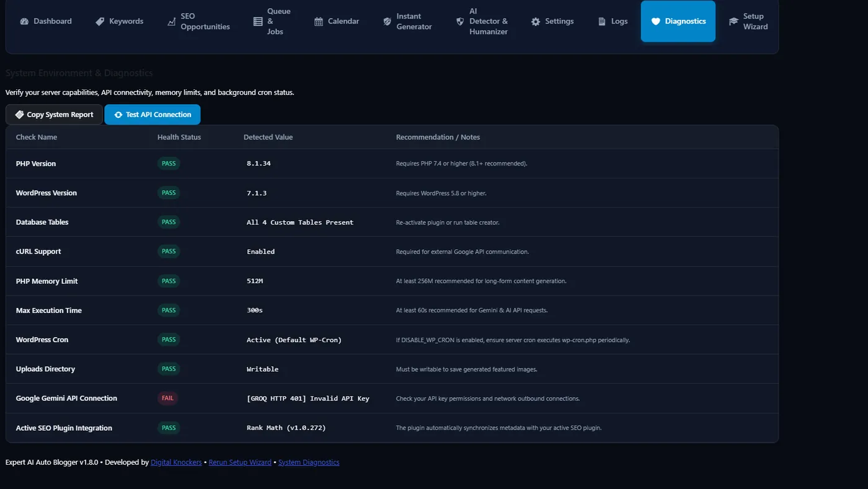This screenshot has height=489, width=868.
Task: Click the FAIL badge for Gemini API Connection
Action: click(x=167, y=399)
